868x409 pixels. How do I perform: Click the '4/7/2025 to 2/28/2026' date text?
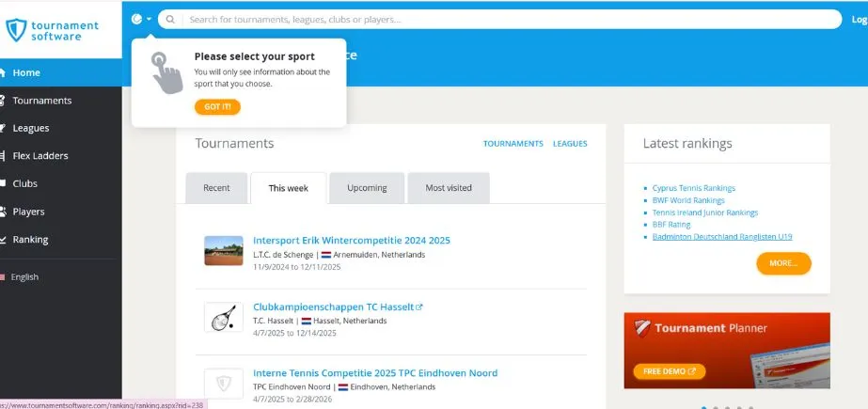(292, 399)
